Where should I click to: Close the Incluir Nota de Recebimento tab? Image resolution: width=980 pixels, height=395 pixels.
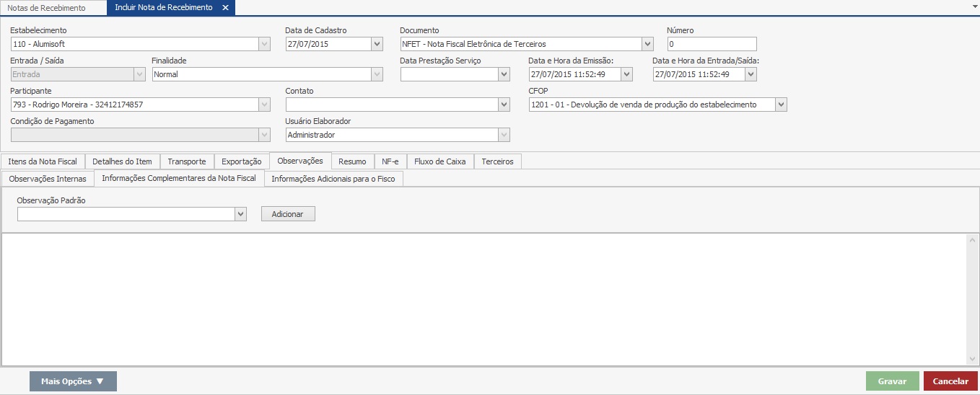point(225,8)
